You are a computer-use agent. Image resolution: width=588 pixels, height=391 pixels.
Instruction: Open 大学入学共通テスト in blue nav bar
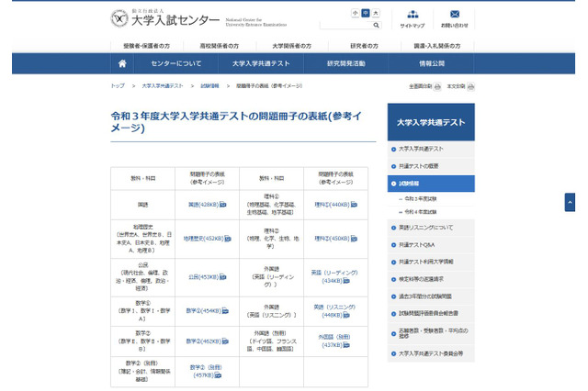(261, 63)
